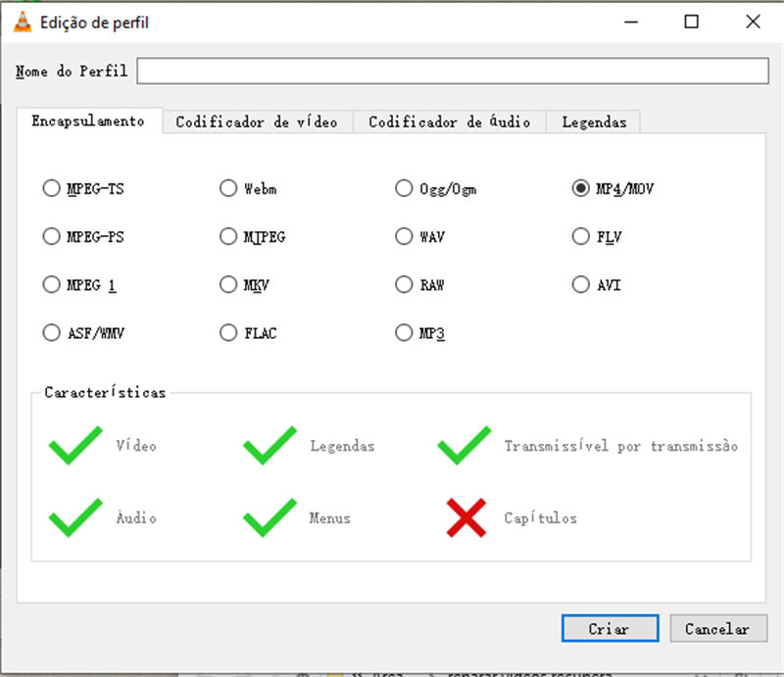This screenshot has width=784, height=677.
Task: Click the green checkmark beside Vídeo
Action: [73, 446]
